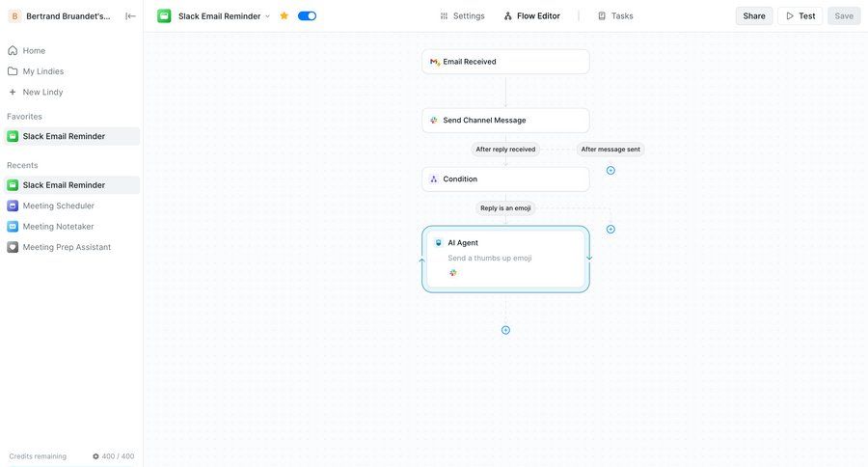
Task: Click the AI Agent node icon
Action: click(439, 242)
